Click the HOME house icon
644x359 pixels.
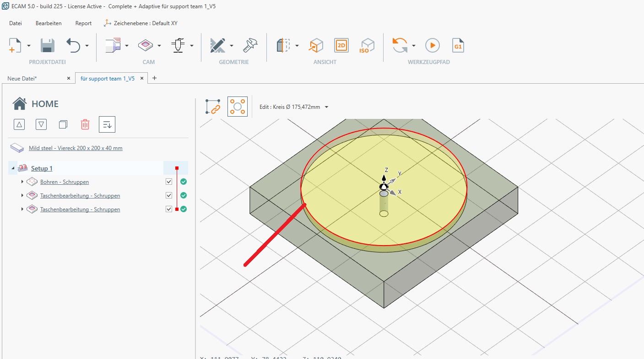pos(20,104)
